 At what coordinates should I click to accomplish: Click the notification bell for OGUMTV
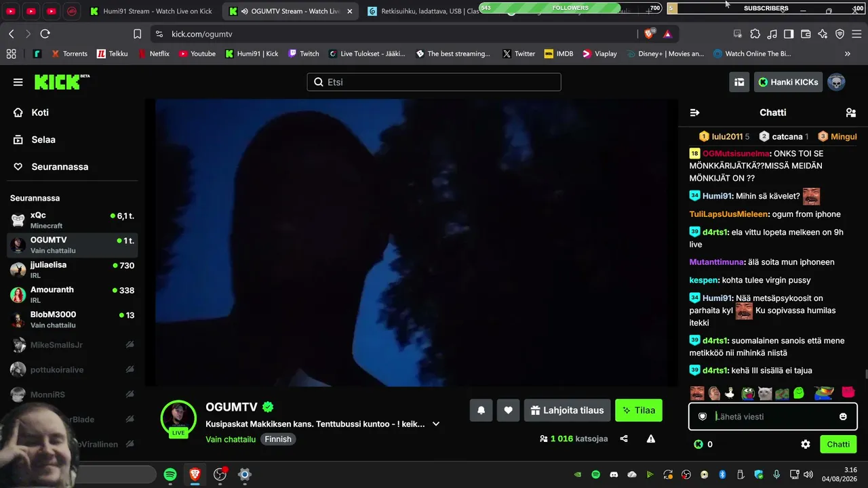click(x=481, y=410)
